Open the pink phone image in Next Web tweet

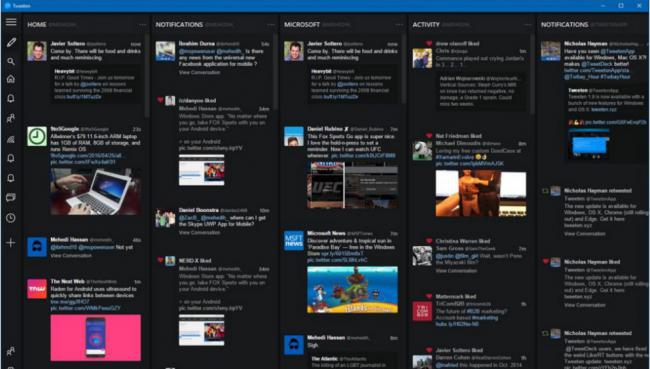point(96,337)
